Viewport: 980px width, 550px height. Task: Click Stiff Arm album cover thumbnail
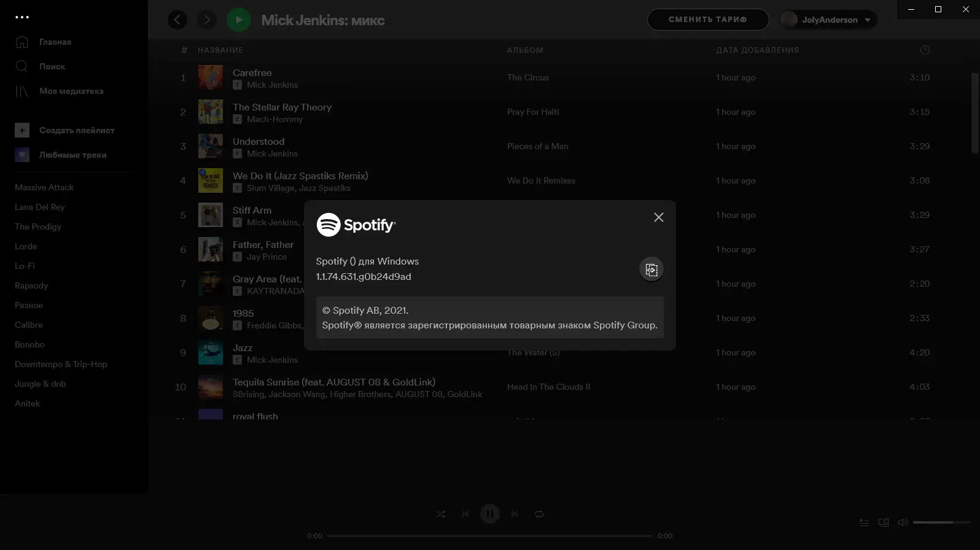click(x=211, y=215)
